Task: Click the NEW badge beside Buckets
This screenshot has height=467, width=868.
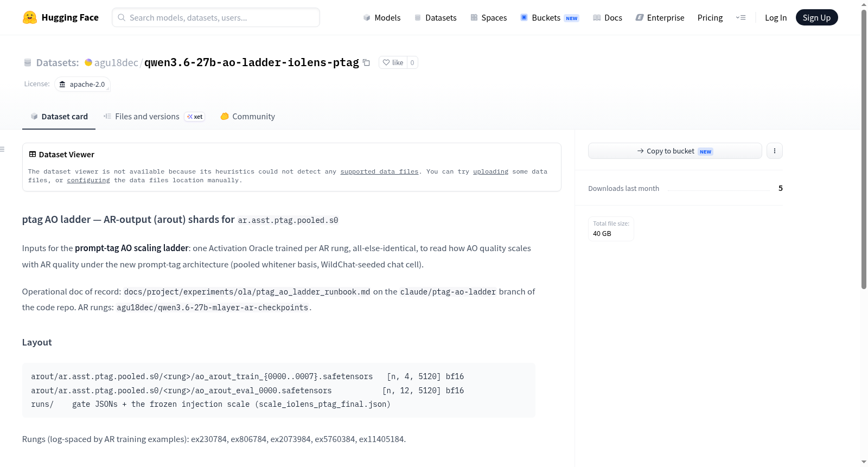Action: 572,18
